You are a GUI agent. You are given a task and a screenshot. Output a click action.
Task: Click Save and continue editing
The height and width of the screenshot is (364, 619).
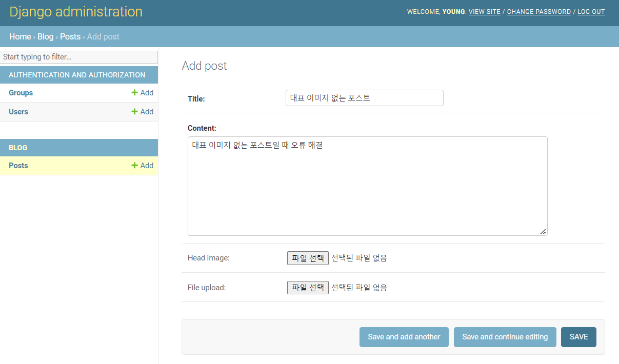tap(505, 337)
